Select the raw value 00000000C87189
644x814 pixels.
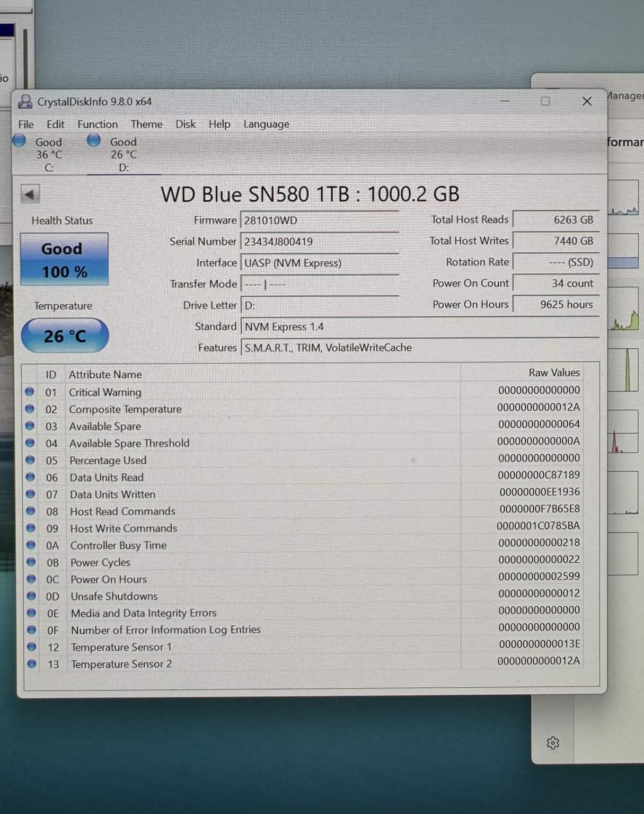539,475
